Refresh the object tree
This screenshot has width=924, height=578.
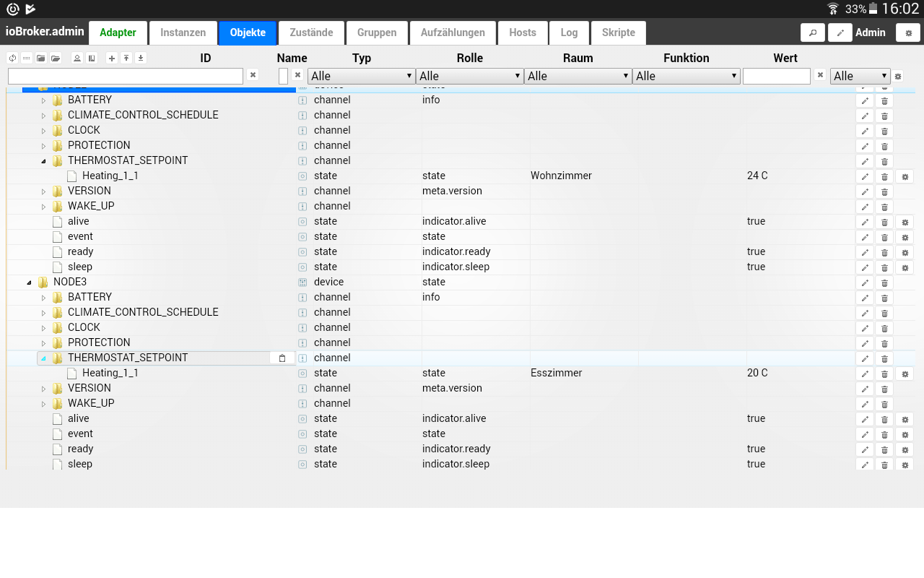(x=12, y=58)
